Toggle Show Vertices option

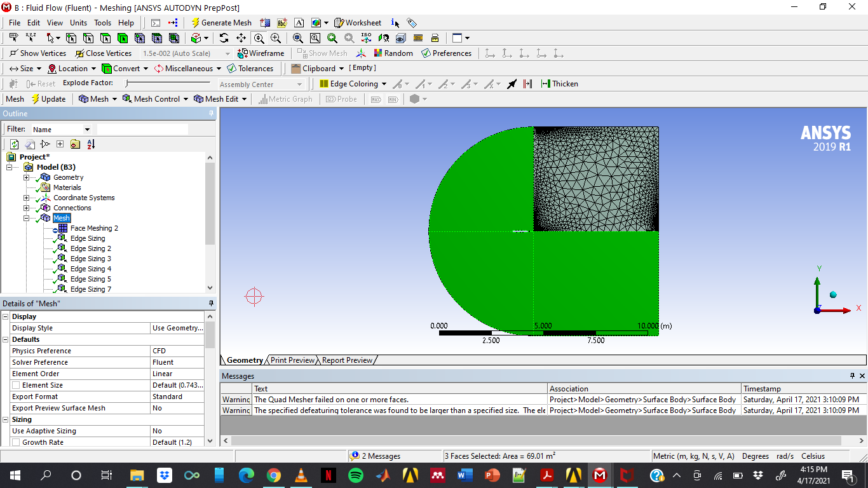point(37,53)
